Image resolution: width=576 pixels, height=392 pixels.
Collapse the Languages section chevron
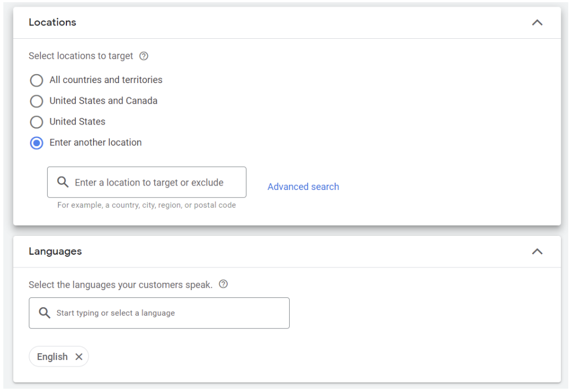point(537,252)
